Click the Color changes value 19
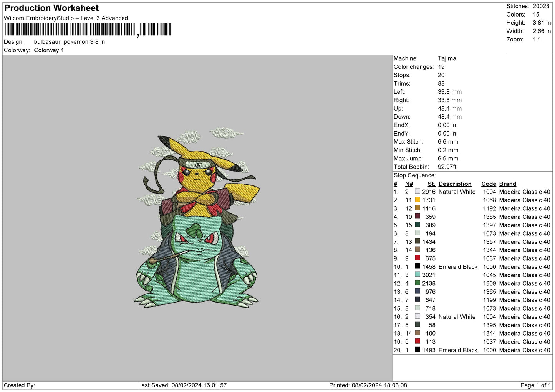The width and height of the screenshot is (555, 392). (441, 67)
